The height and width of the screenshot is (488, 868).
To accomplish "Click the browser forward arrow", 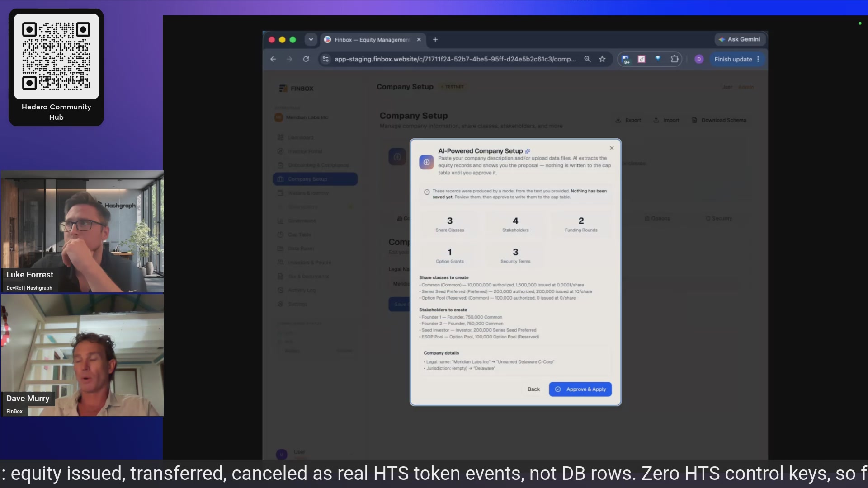I will (289, 59).
